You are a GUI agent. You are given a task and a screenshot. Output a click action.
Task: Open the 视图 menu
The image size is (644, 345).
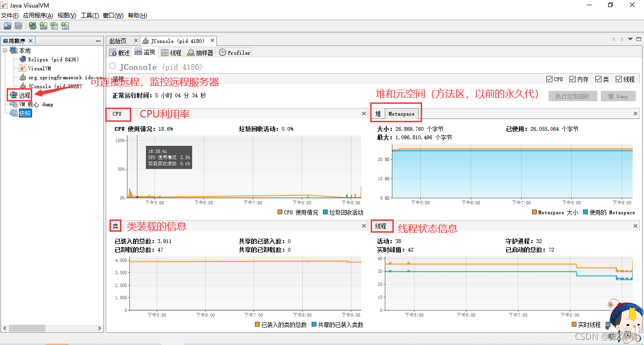click(x=67, y=16)
